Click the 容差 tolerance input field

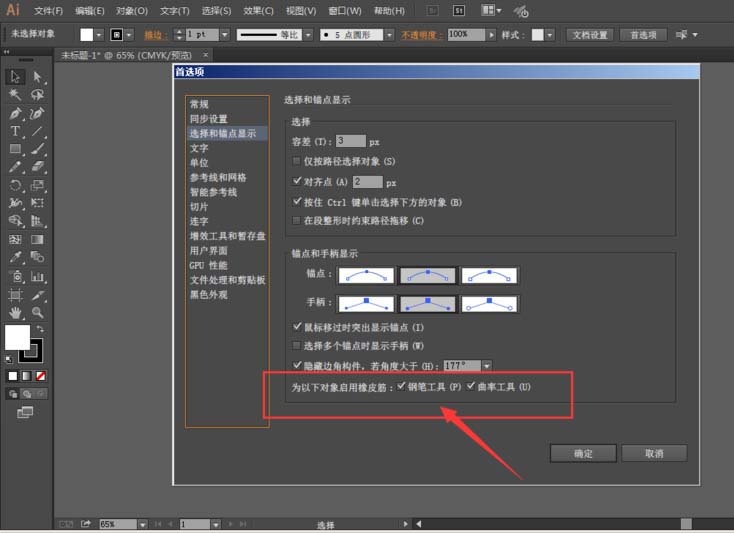(x=351, y=141)
